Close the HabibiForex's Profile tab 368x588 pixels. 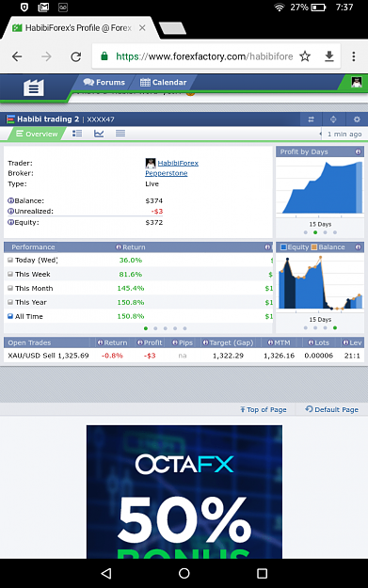[142, 27]
